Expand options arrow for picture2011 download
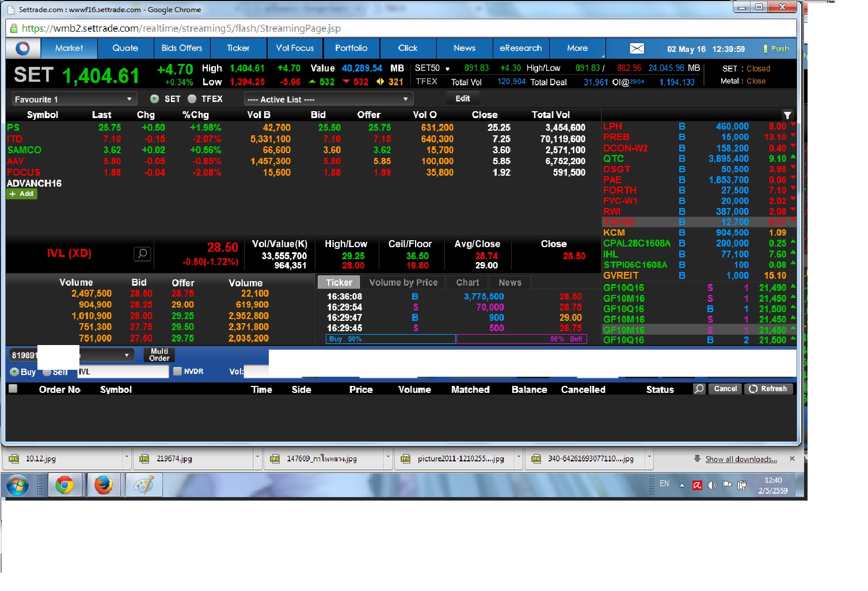This screenshot has height=591, width=868. tap(519, 459)
